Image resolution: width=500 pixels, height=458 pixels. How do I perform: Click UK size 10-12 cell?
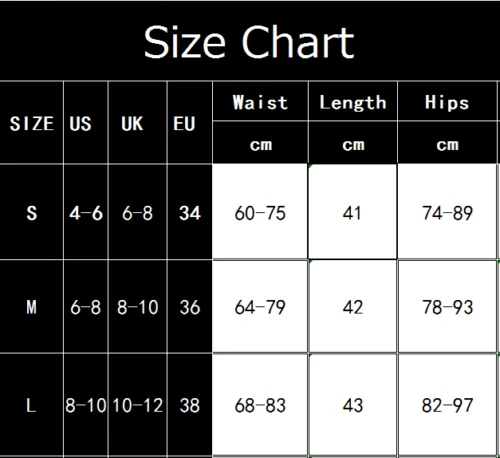(x=137, y=405)
